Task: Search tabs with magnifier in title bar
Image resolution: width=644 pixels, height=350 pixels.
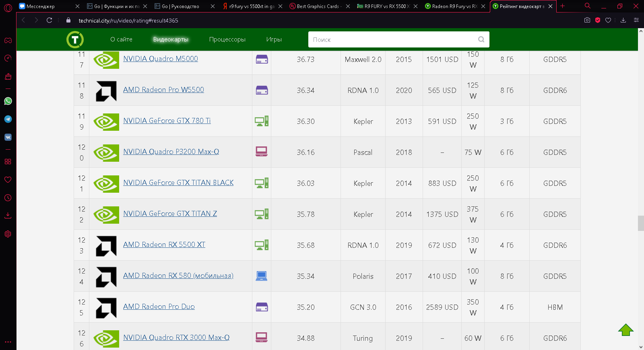Action: coord(588,6)
